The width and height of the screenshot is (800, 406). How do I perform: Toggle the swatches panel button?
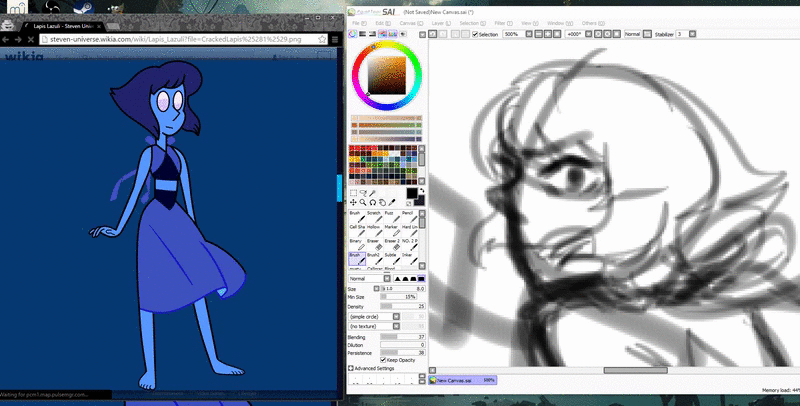pyautogui.click(x=392, y=34)
